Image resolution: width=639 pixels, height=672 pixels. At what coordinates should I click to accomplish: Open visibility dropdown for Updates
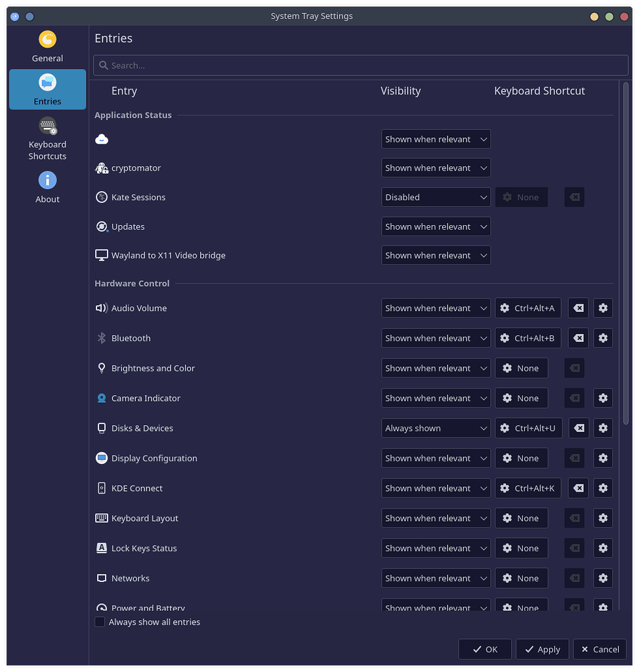436,227
